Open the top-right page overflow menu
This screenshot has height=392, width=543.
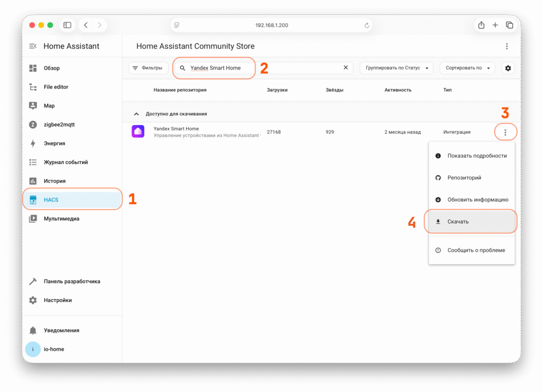tap(507, 46)
